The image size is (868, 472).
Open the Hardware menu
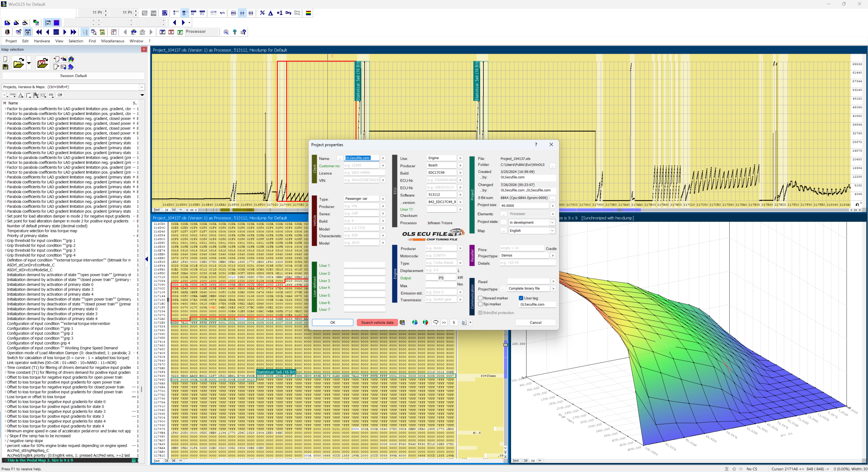(x=42, y=41)
